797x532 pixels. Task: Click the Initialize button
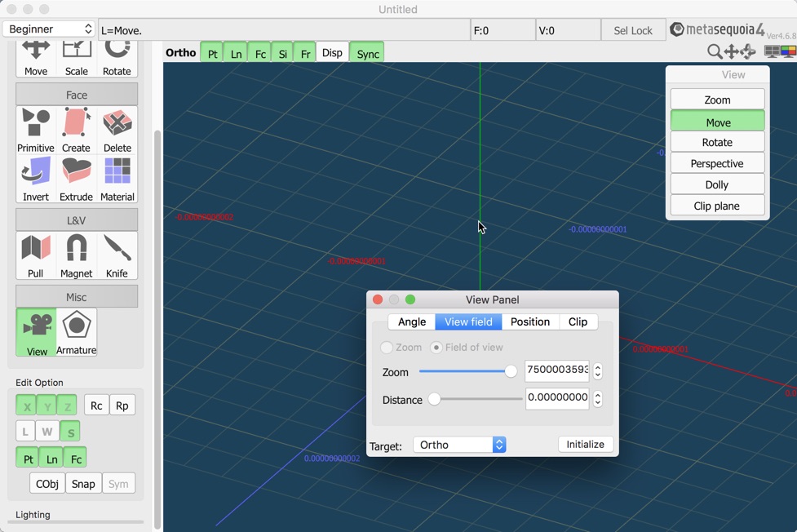(x=585, y=444)
